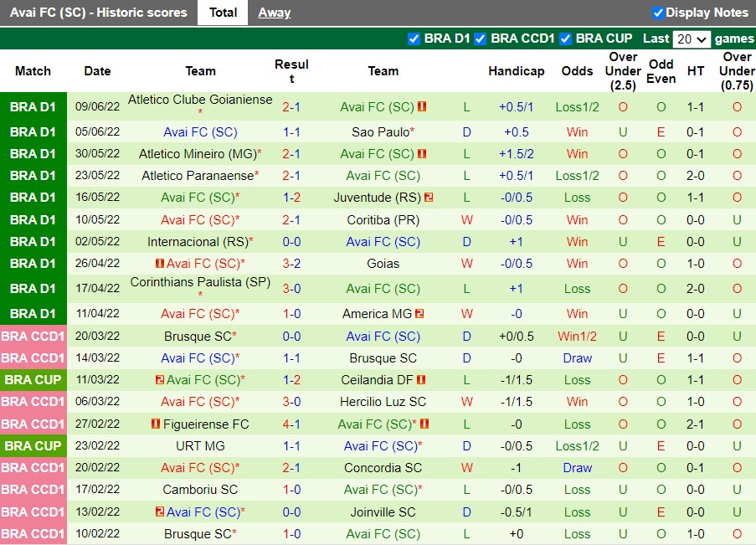Open URT MG team link
This screenshot has height=545, width=756.
click(200, 446)
